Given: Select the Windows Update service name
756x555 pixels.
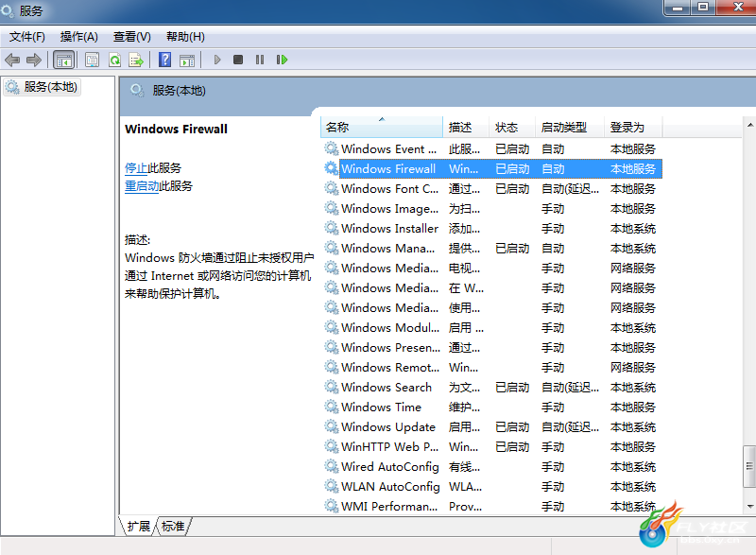Looking at the screenshot, I should 388,427.
